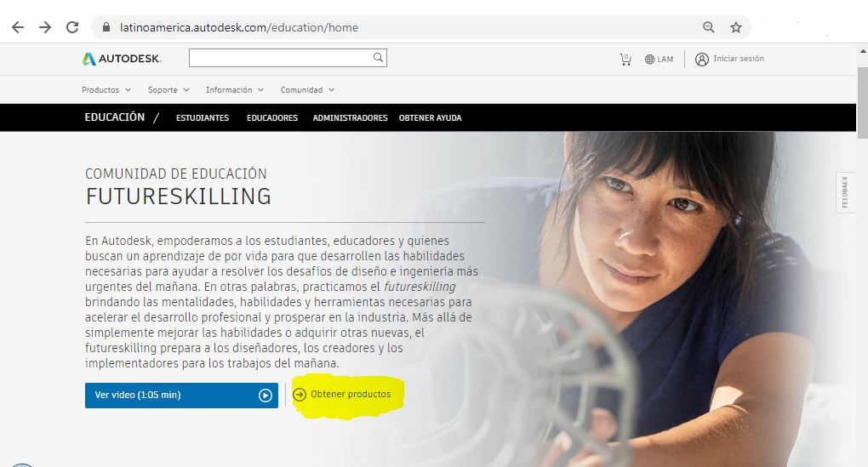
Task: Open the LAM region globe selector
Action: [x=659, y=60]
